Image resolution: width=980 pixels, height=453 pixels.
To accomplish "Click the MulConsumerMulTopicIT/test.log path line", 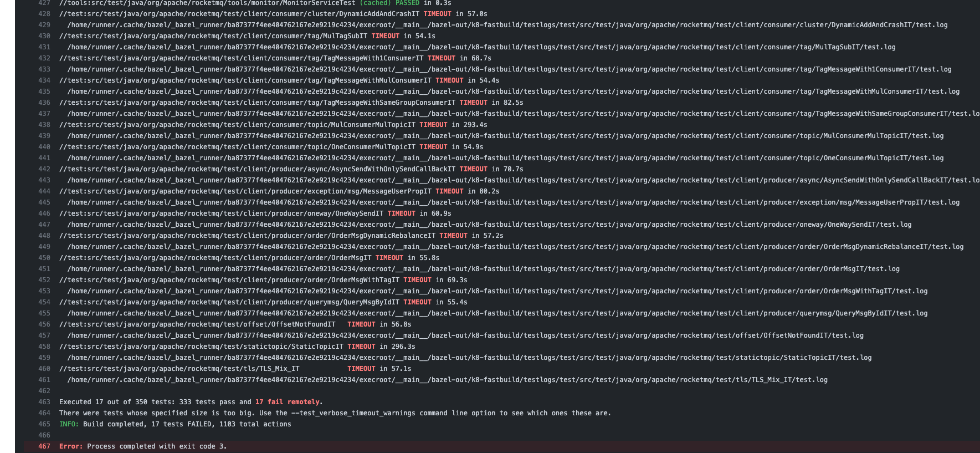I will (x=506, y=136).
